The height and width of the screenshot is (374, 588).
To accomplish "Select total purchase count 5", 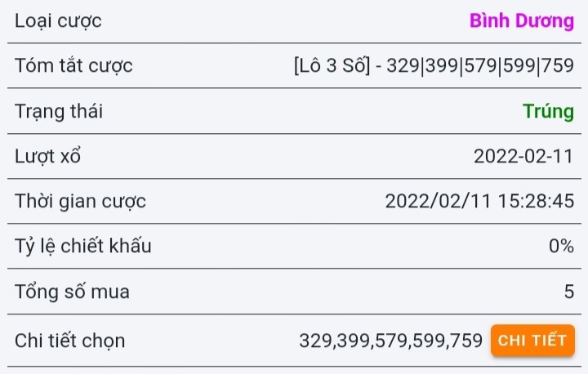I will coord(569,292).
